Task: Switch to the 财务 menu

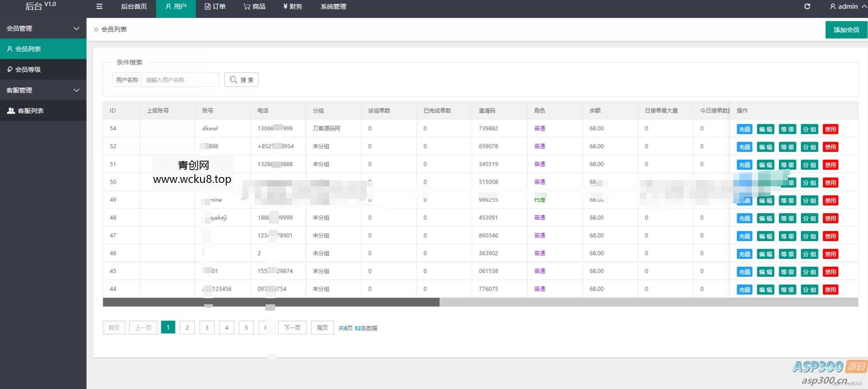Action: [293, 7]
